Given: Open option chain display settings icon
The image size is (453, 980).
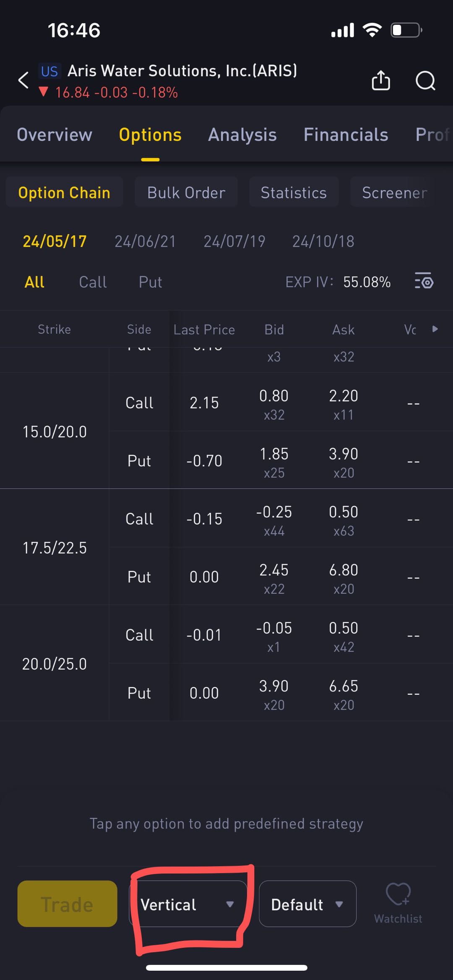Looking at the screenshot, I should click(x=424, y=281).
